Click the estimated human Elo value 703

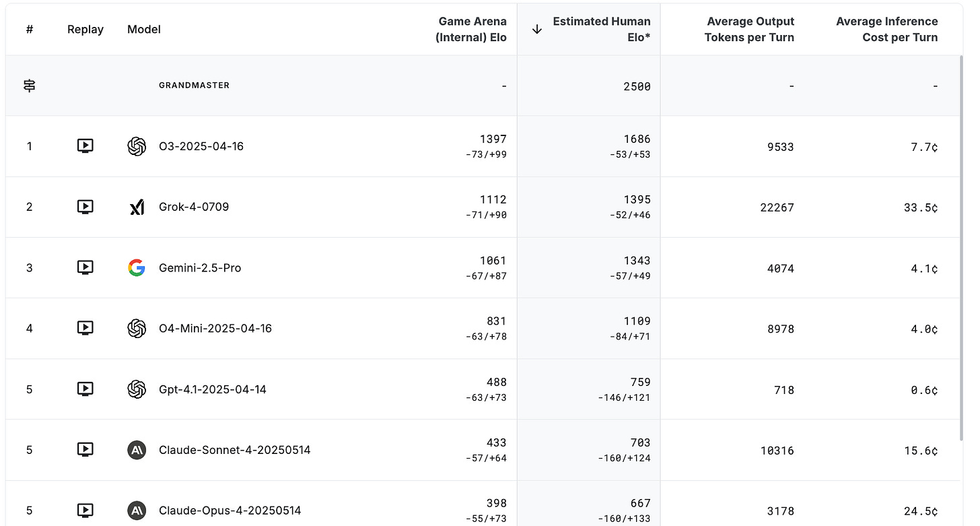click(640, 442)
